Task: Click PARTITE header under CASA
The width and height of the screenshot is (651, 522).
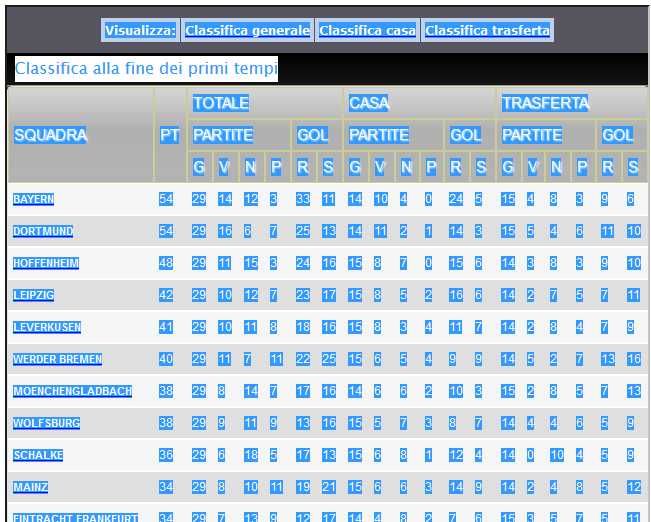Action: [379, 135]
